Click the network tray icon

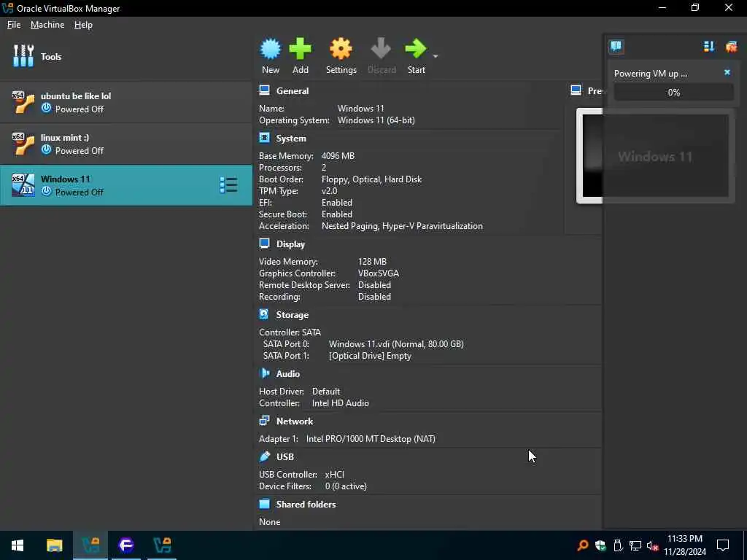(x=635, y=545)
